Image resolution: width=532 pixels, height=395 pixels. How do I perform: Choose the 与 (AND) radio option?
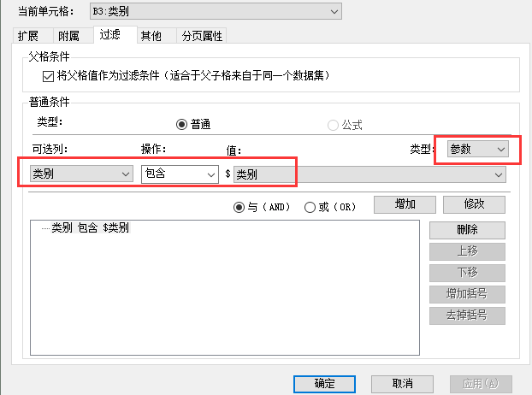pyautogui.click(x=239, y=207)
